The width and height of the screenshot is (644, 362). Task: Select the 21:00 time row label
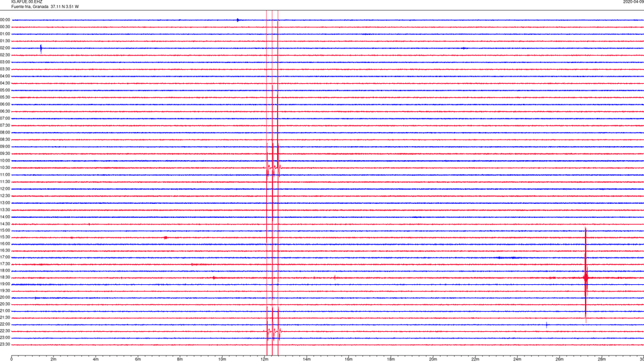pyautogui.click(x=5, y=311)
